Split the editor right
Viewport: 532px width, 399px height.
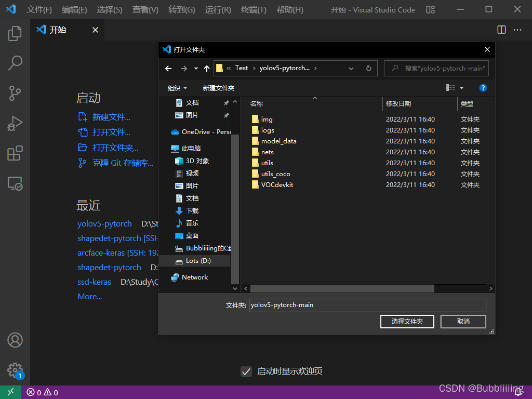[x=501, y=30]
